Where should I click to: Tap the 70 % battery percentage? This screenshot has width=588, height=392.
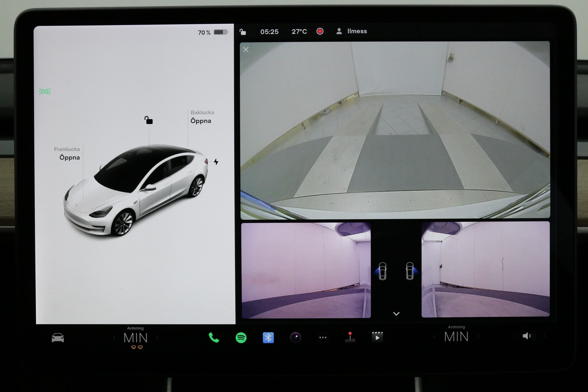tap(204, 32)
